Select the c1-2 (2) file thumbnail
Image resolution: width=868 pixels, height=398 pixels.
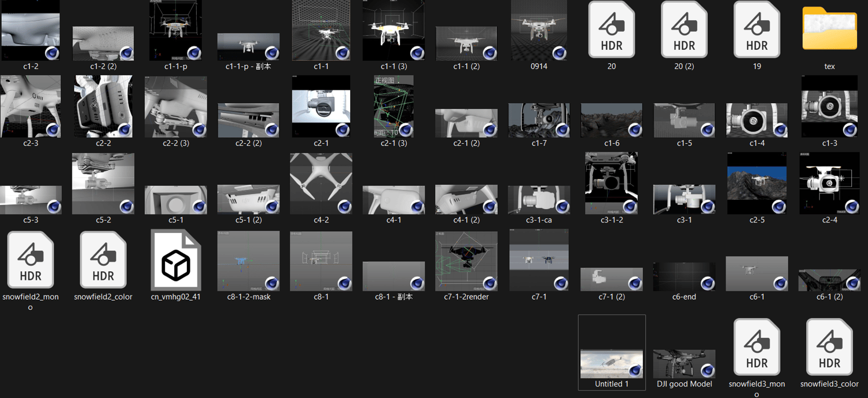click(x=103, y=43)
